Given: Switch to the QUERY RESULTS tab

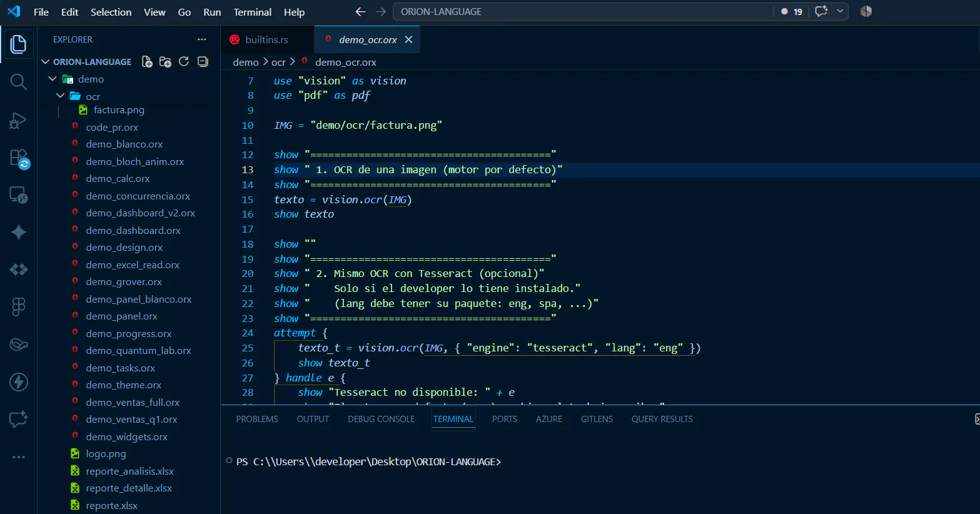Looking at the screenshot, I should [x=662, y=419].
